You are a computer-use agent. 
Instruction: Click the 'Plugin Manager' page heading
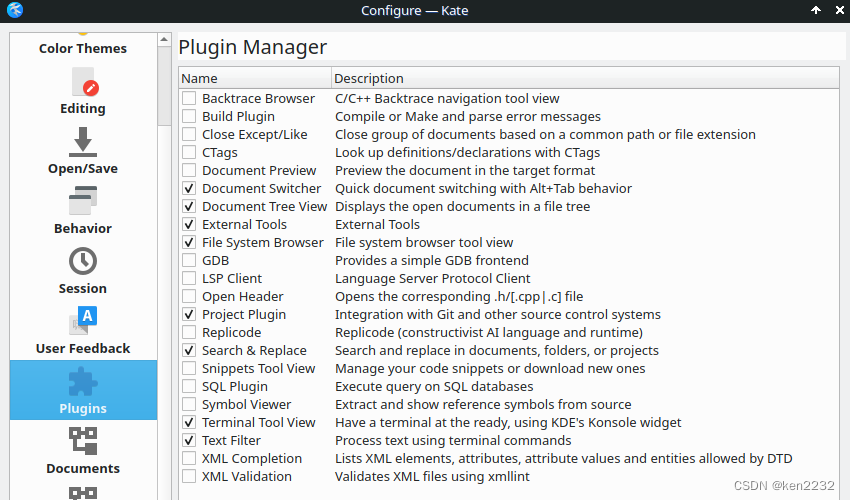[x=253, y=47]
